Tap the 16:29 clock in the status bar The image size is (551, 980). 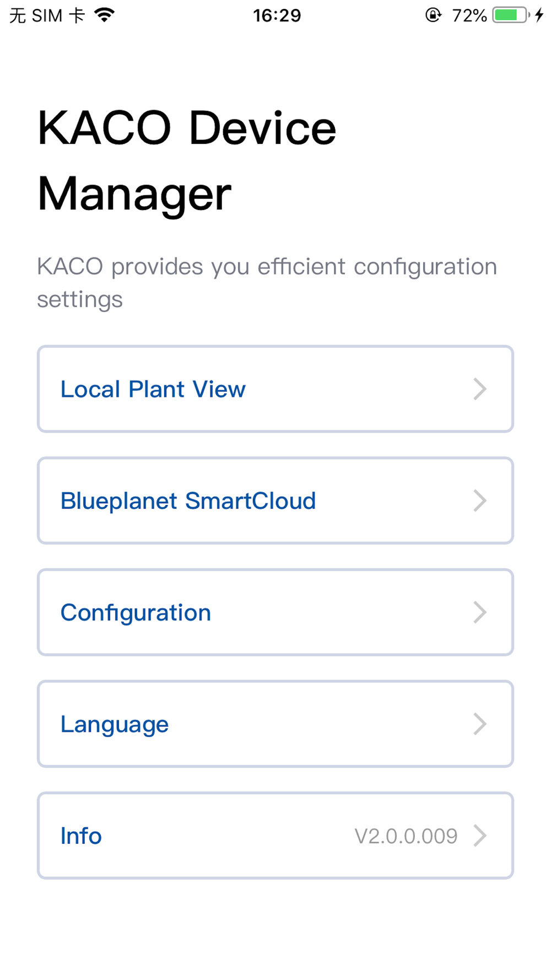click(277, 15)
